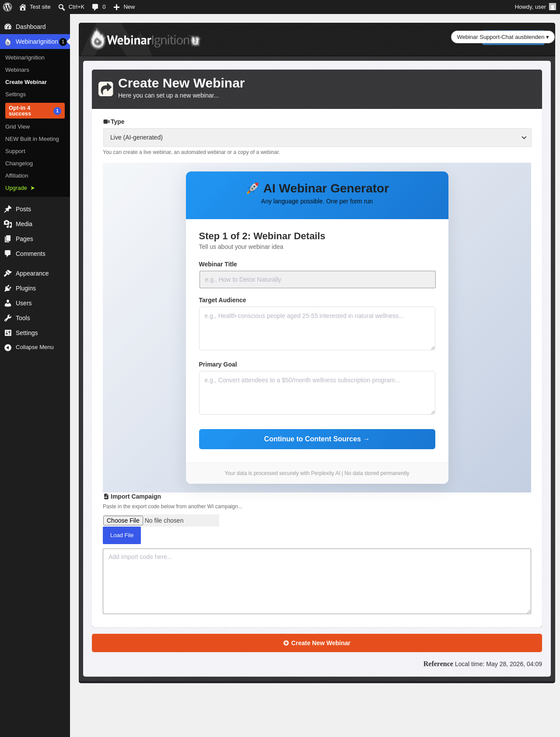Image resolution: width=560 pixels, height=737 pixels.
Task: Go to Webinars submenu item
Action: tap(17, 70)
